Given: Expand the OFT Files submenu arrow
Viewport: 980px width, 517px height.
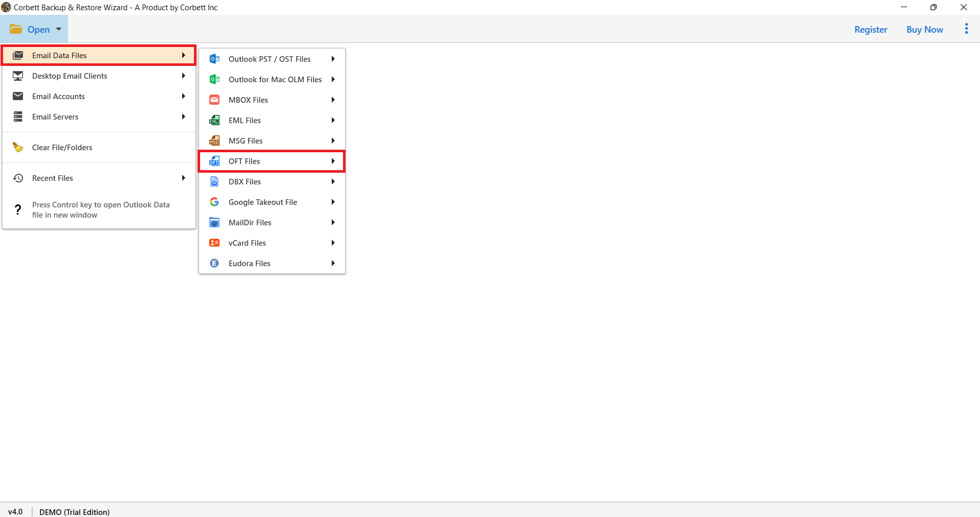Looking at the screenshot, I should coord(333,161).
